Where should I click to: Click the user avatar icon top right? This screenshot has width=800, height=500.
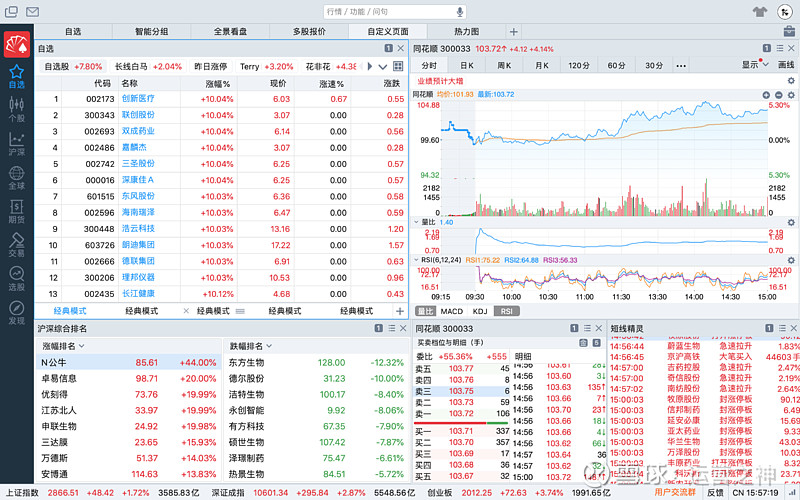[785, 12]
